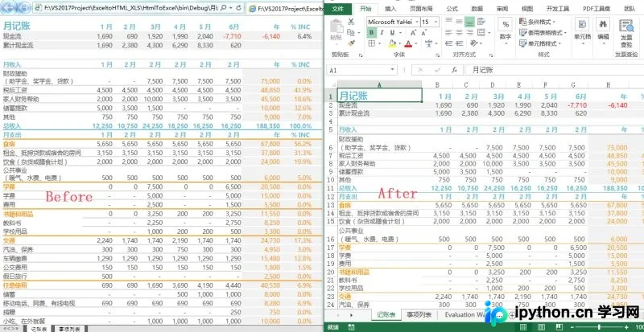Switch to Normal view in Excel status bar
Screen dimensions: 644x332
[523, 327]
